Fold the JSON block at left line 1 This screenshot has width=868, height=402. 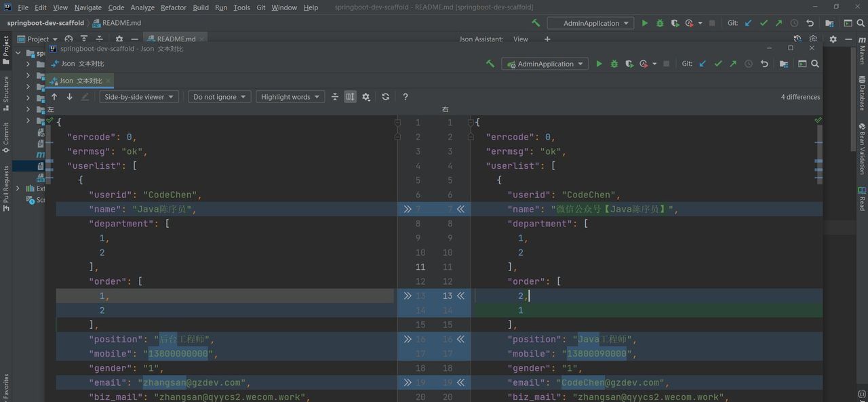[398, 123]
